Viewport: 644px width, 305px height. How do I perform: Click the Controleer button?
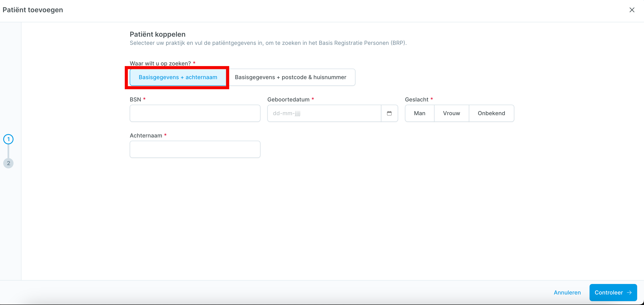(x=613, y=293)
